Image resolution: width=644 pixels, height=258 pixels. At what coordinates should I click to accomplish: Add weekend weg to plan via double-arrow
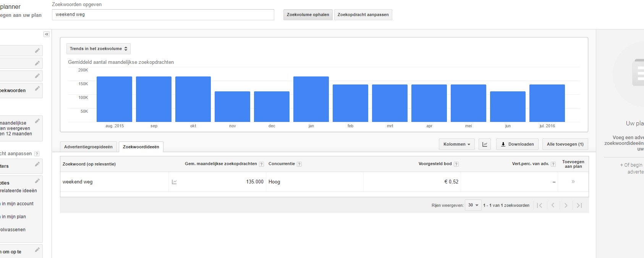click(573, 182)
